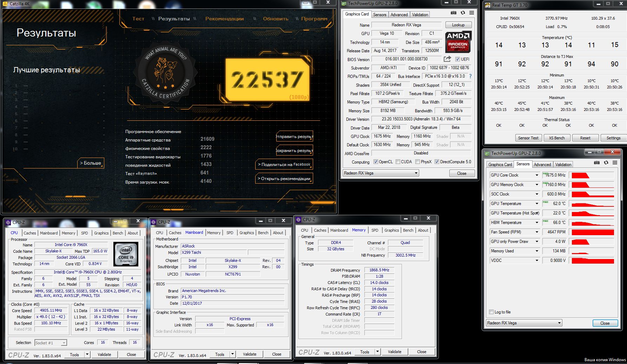Expand the HBM Temperature sensor dropdown
The image size is (627, 364).
click(536, 223)
